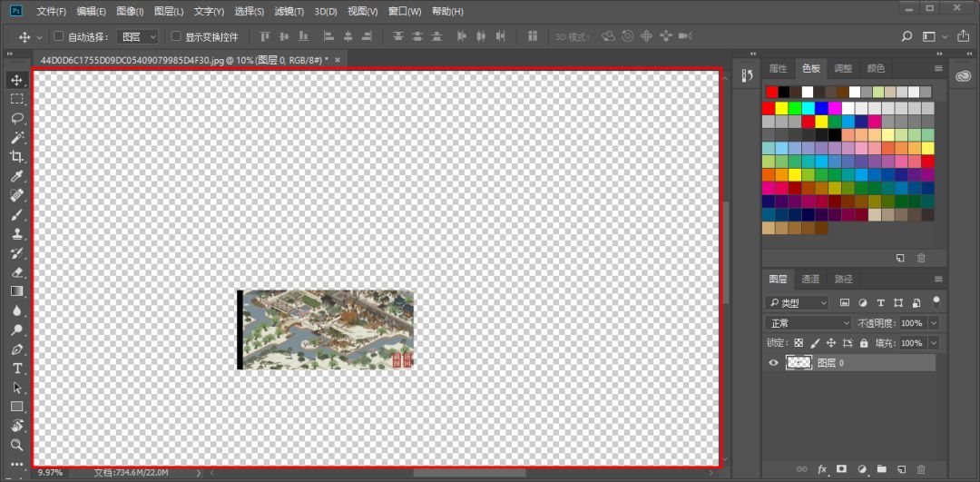Screen dimensions: 980x482
Task: Close the 44D0D6C1755D09DC document tab
Action: click(x=338, y=60)
